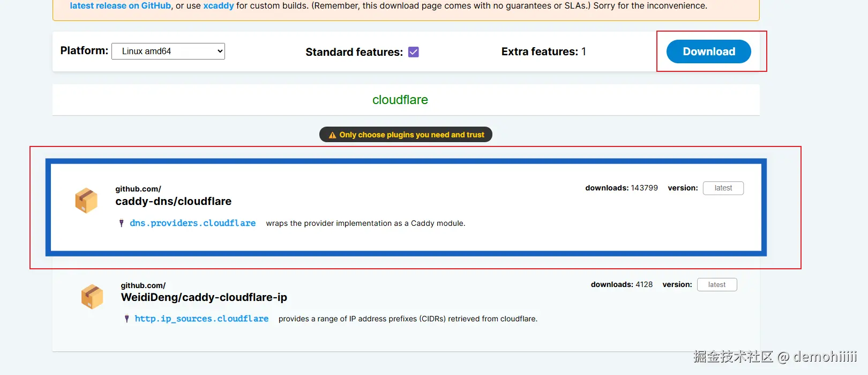Click the Platform: label

[x=84, y=50]
